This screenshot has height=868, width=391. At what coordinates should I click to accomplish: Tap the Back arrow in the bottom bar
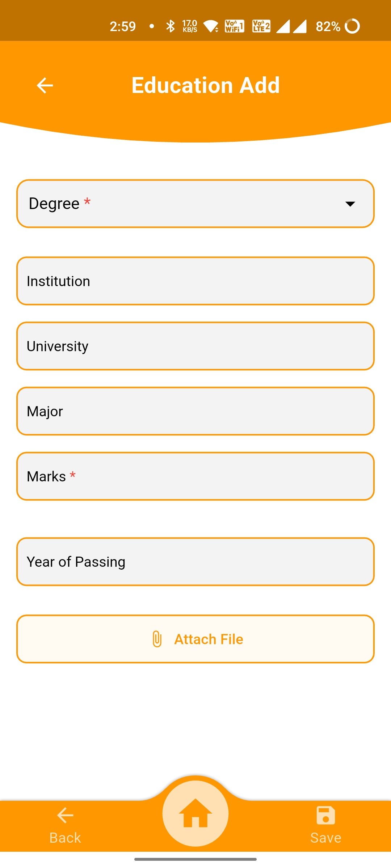coord(65,815)
